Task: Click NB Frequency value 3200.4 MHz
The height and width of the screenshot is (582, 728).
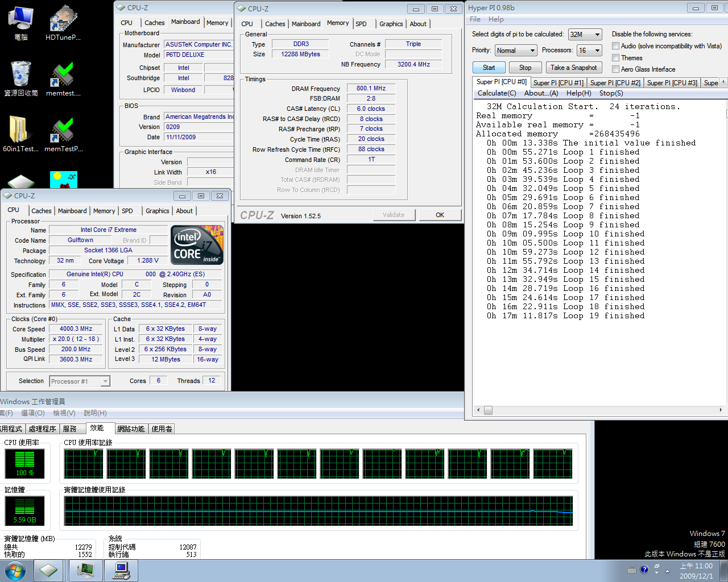Action: 413,64
